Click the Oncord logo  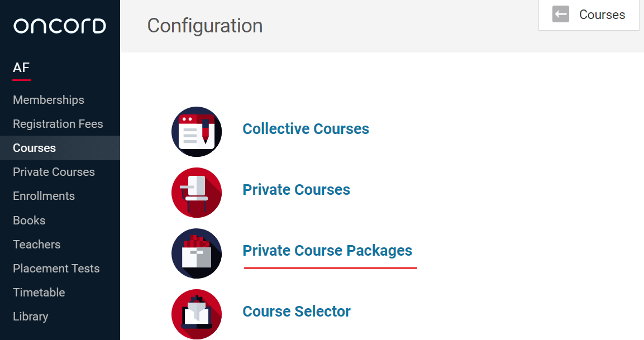point(60,26)
